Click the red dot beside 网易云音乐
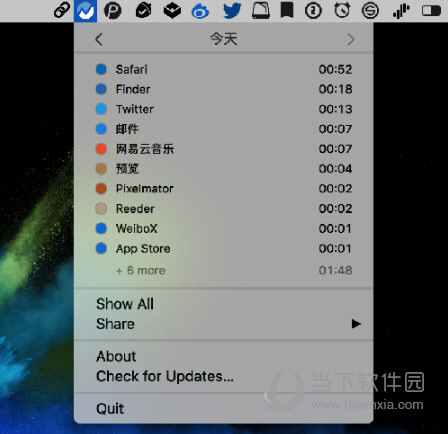The height and width of the screenshot is (434, 448). [x=101, y=149]
